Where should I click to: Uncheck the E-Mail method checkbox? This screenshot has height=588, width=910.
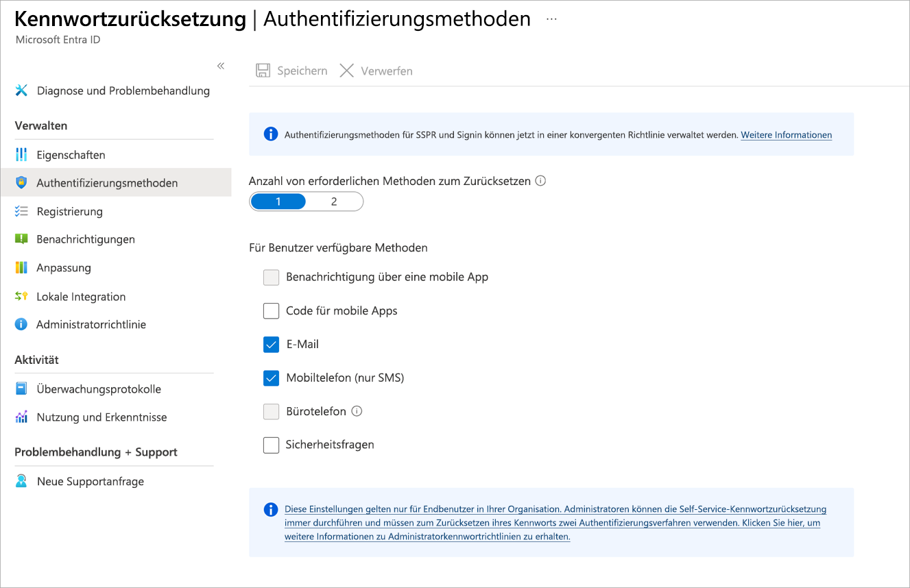tap(272, 344)
